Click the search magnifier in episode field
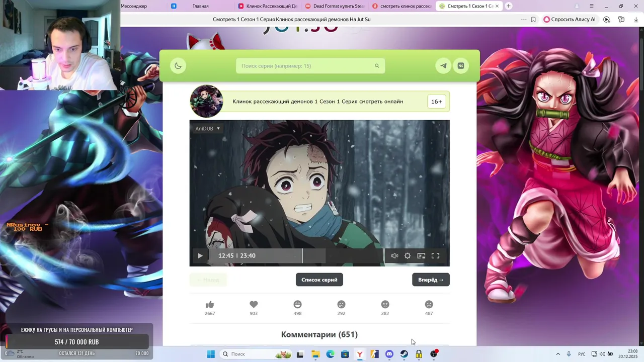 [x=377, y=66]
